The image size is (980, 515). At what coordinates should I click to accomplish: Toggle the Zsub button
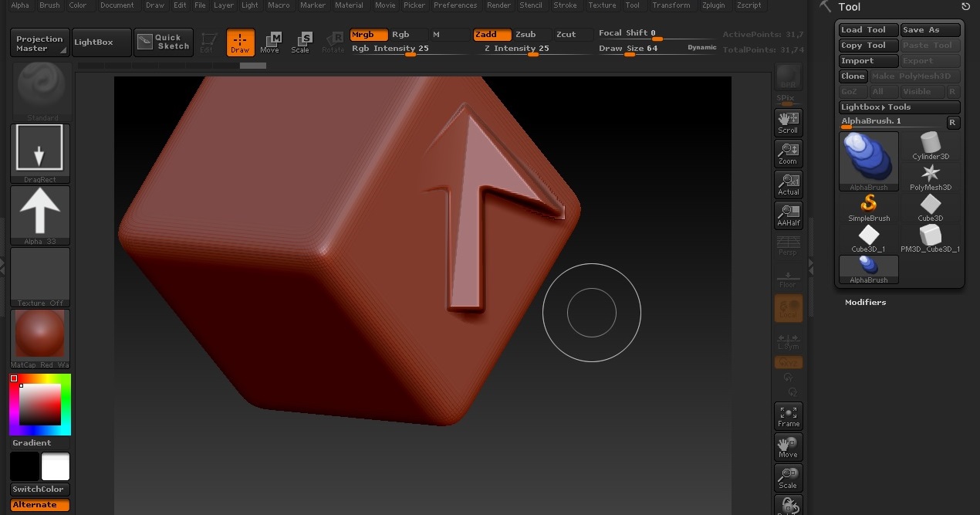(x=531, y=35)
